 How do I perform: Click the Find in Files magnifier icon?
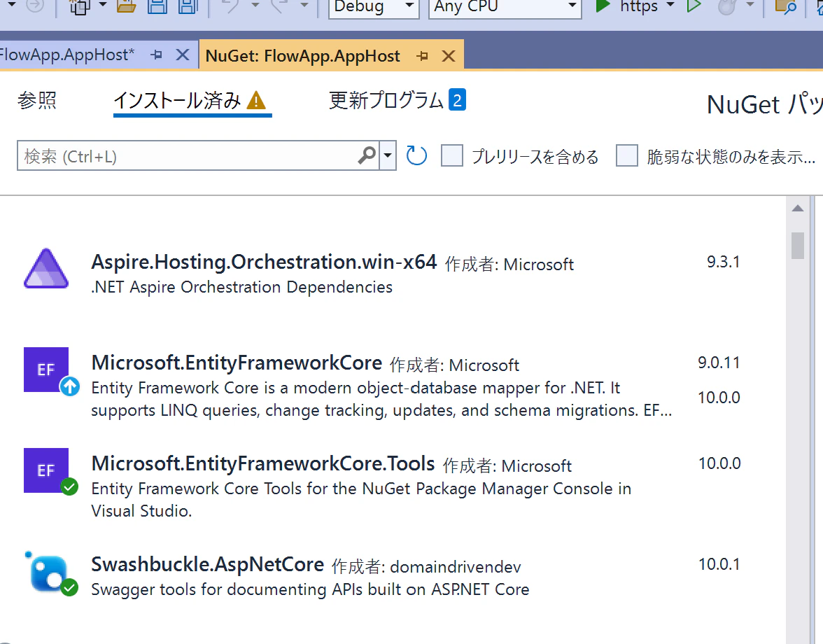pos(786,6)
